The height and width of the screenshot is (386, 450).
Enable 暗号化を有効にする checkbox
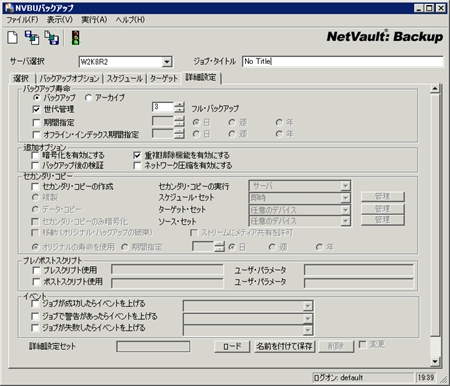pyautogui.click(x=35, y=155)
